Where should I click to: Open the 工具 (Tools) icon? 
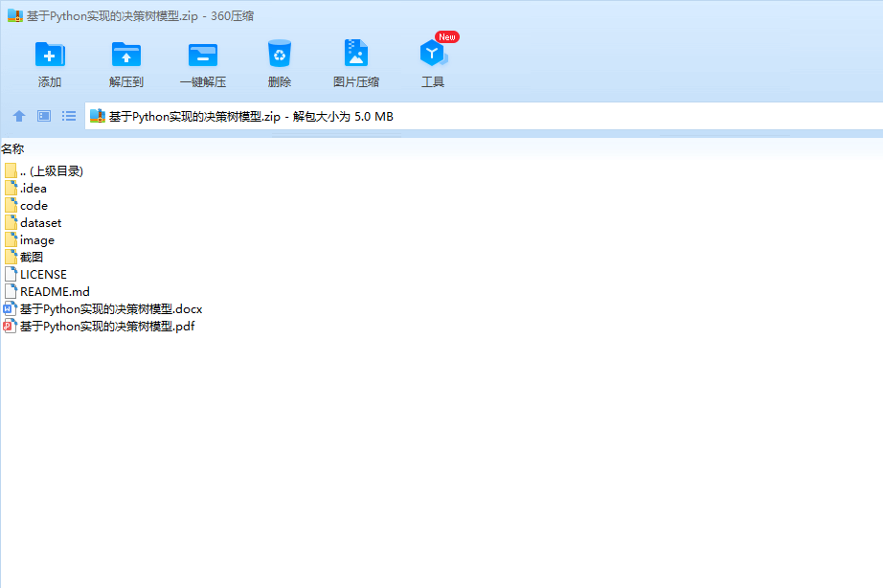[x=433, y=54]
